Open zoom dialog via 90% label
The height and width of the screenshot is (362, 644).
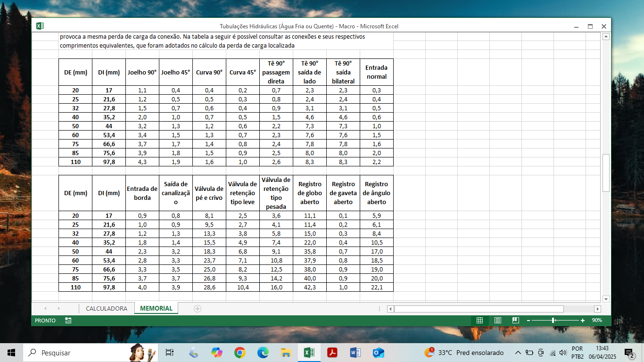click(597, 321)
